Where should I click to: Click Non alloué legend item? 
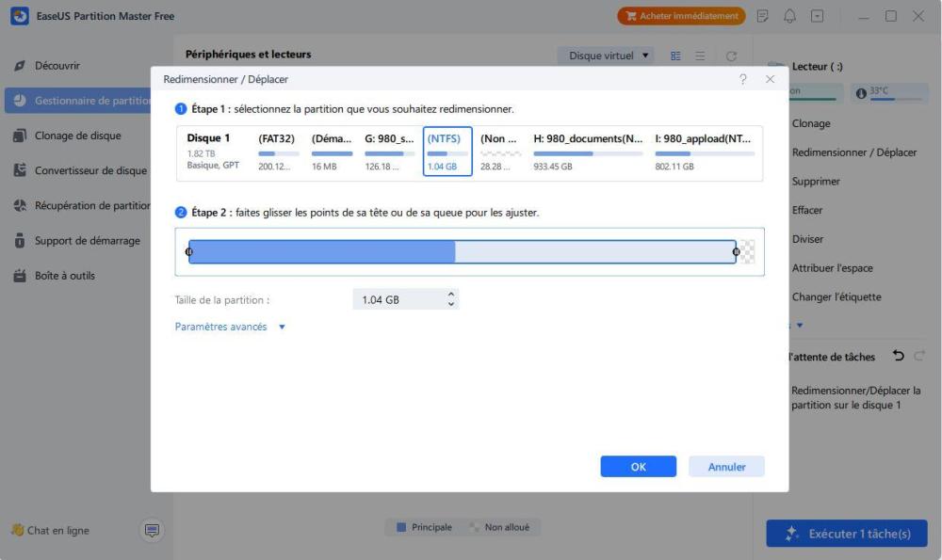pos(500,527)
